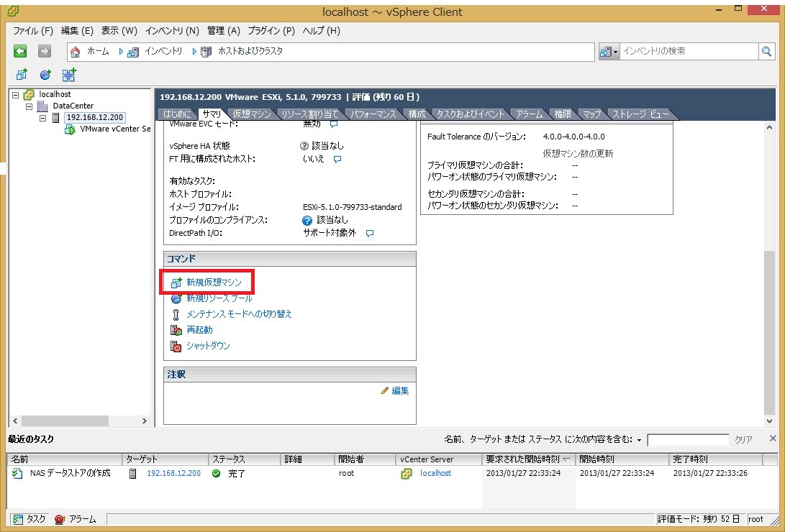
Task: Switch to the リソース割り当て tab
Action: coord(310,114)
